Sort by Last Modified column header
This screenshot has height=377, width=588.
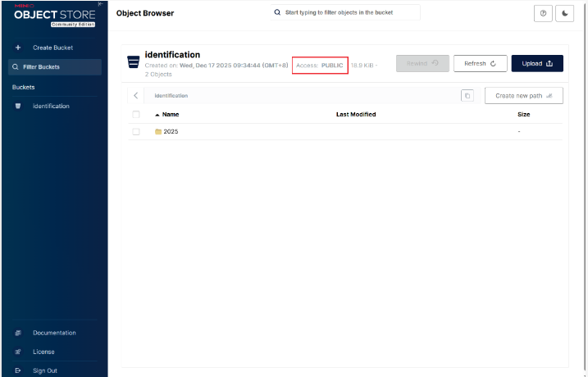[x=356, y=115]
